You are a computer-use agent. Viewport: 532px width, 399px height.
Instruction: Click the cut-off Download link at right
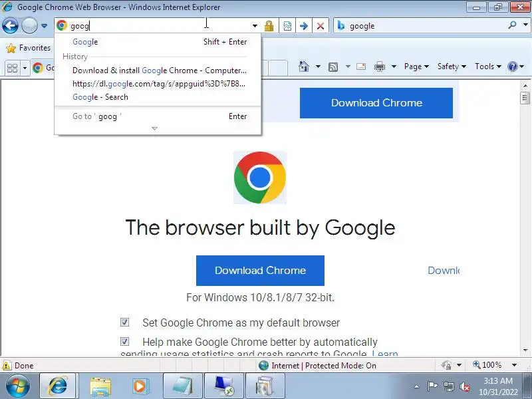tap(444, 271)
